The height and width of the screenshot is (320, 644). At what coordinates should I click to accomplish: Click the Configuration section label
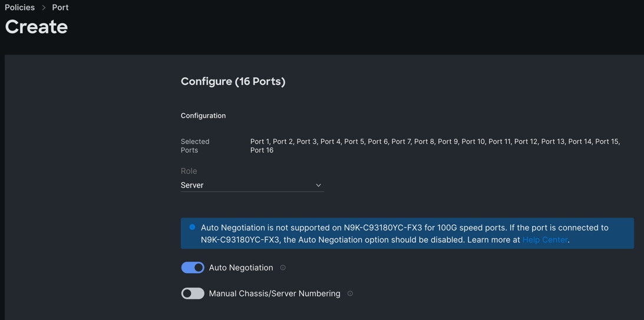point(203,116)
